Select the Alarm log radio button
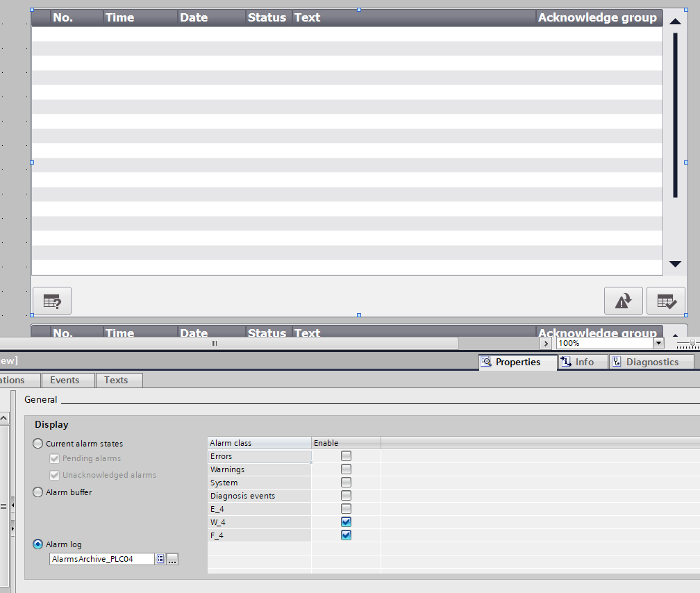The height and width of the screenshot is (593, 700). [38, 544]
